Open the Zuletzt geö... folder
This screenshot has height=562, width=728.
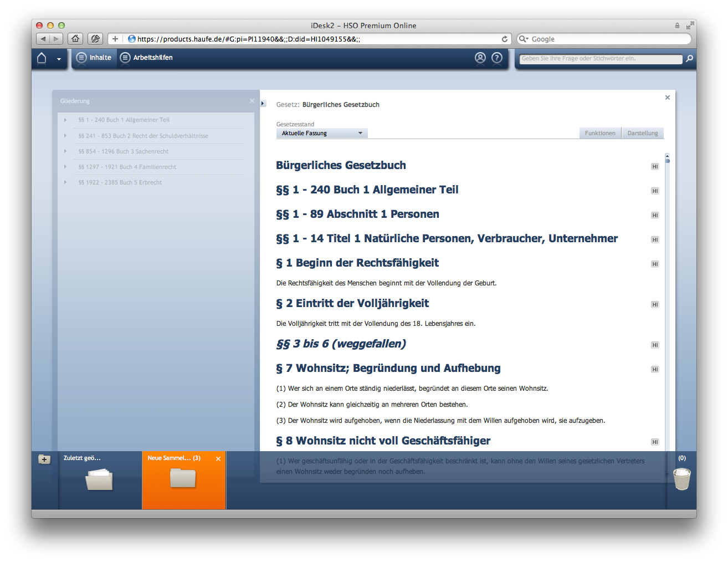coord(100,480)
